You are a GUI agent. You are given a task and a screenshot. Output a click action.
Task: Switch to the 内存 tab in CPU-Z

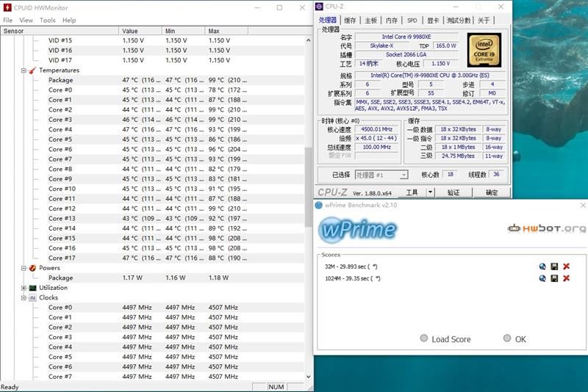click(392, 21)
